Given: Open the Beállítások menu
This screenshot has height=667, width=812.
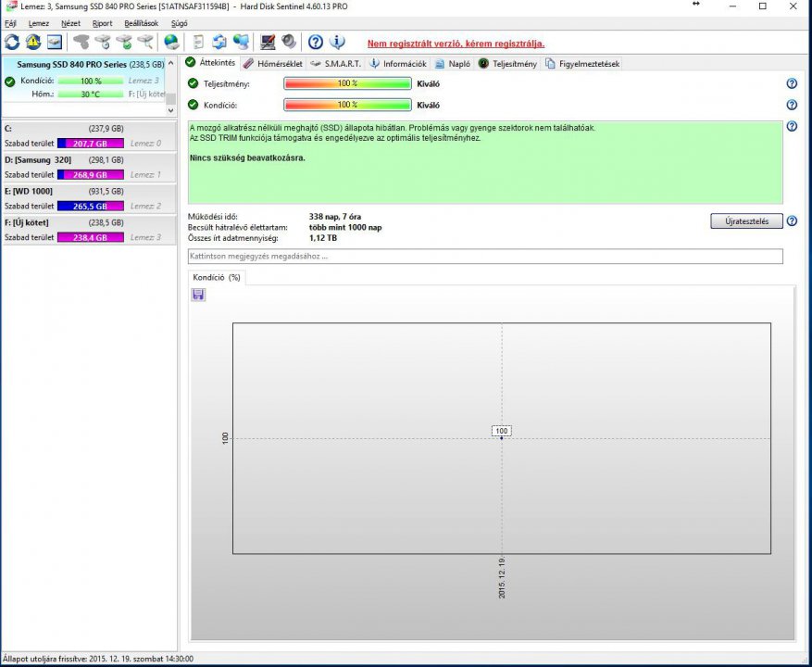Looking at the screenshot, I should coord(142,23).
